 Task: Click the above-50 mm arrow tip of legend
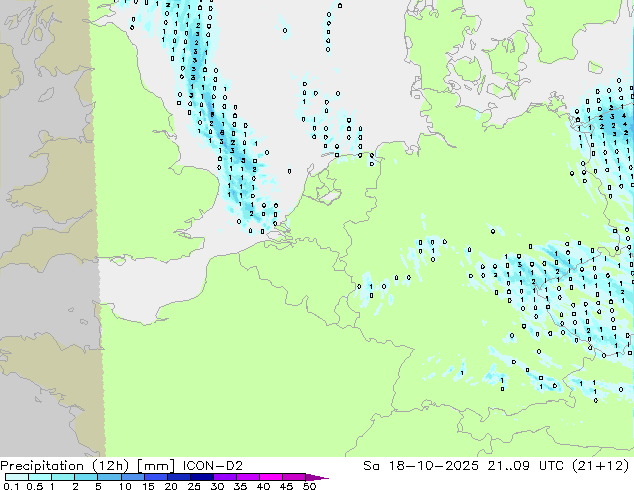[x=316, y=477]
